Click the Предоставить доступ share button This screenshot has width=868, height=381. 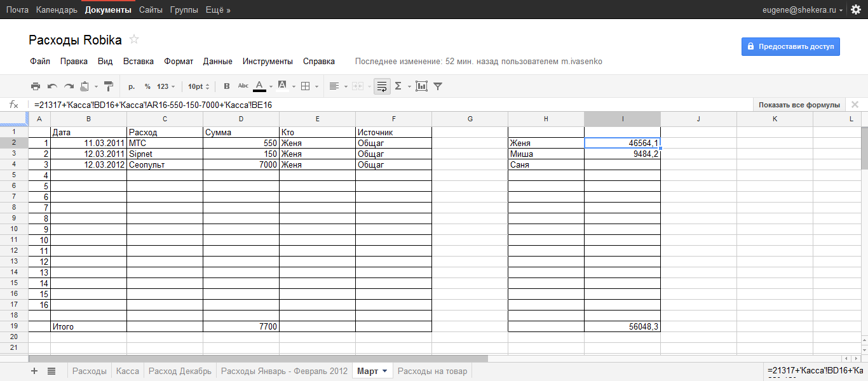[x=790, y=46]
